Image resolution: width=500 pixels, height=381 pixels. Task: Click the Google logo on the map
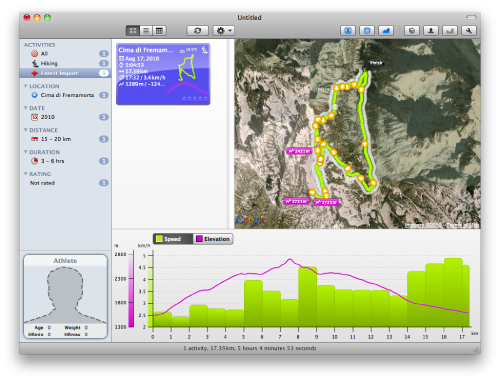(x=250, y=220)
